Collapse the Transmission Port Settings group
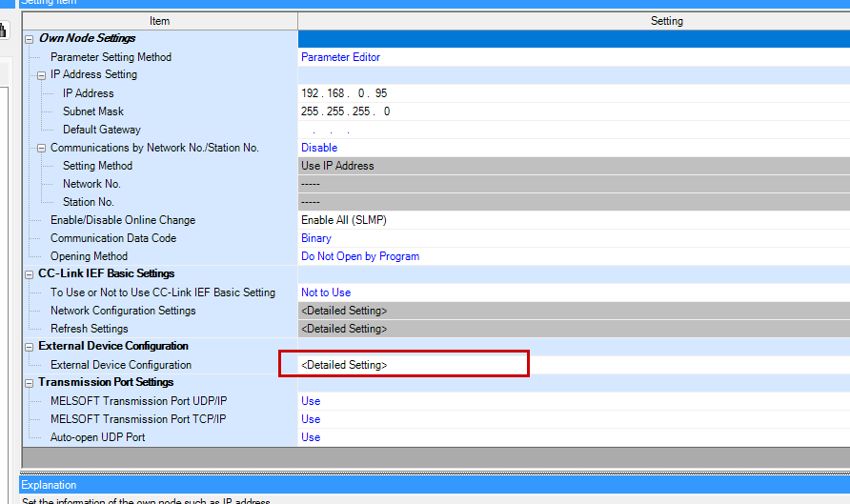850x504 pixels. click(30, 383)
